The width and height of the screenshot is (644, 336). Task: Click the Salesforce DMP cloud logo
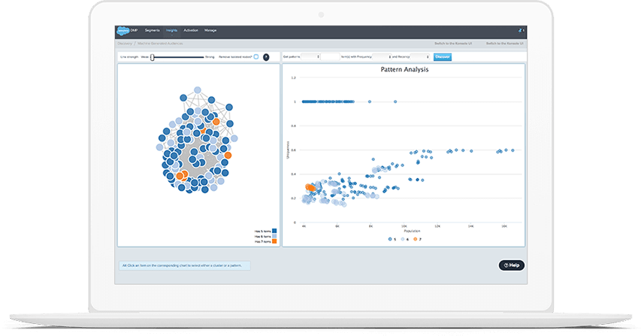click(x=121, y=31)
